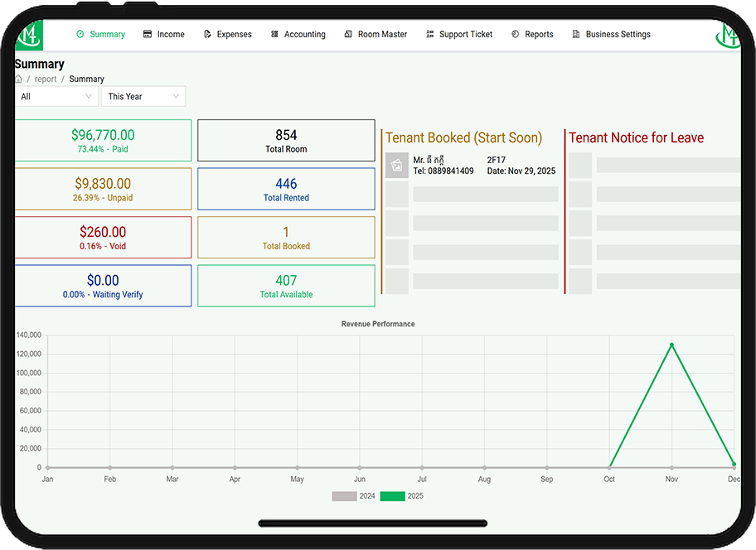Click the report breadcrumb link

(x=46, y=79)
